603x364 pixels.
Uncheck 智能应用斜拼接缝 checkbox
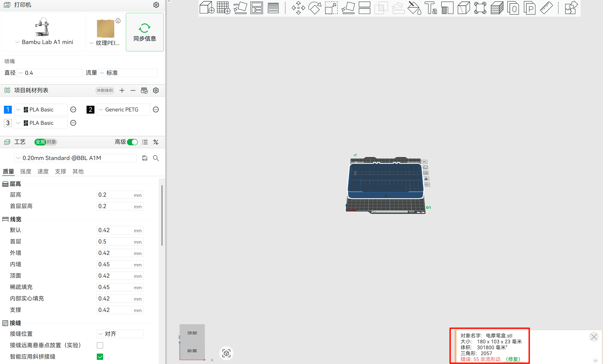(x=100, y=357)
